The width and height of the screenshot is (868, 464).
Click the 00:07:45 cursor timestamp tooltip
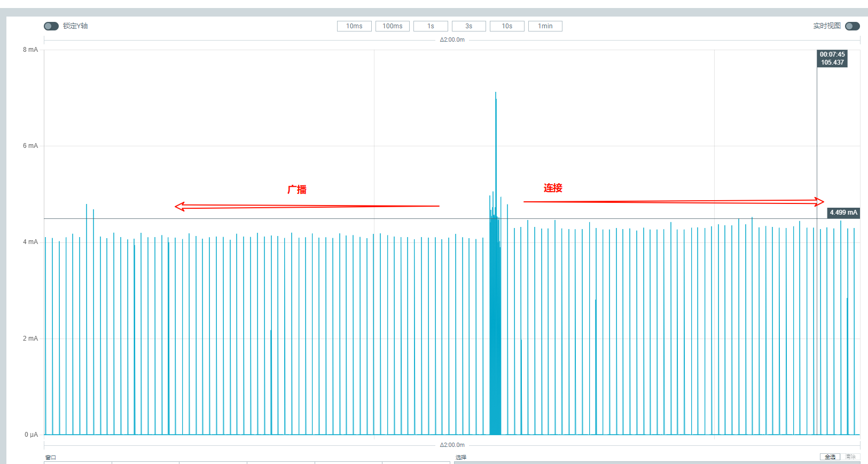(832, 58)
